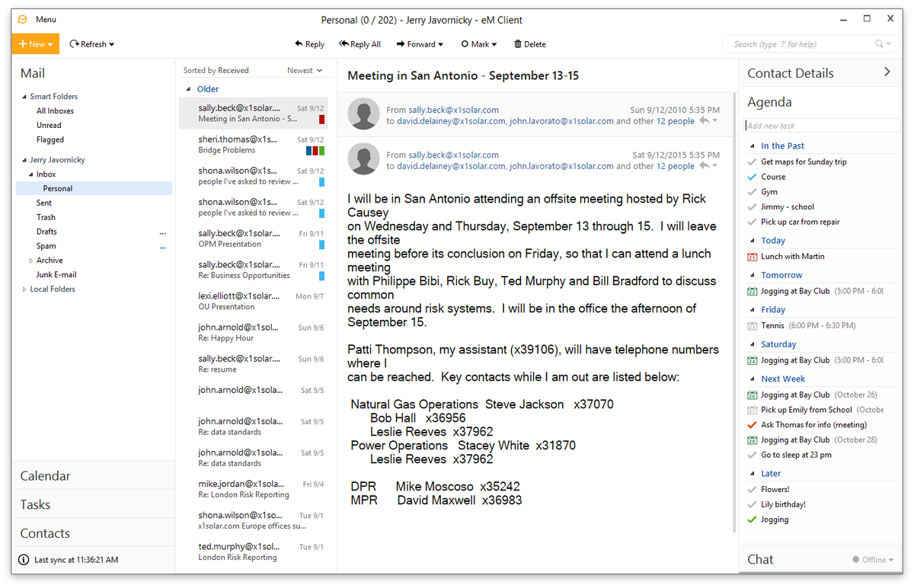Click sally.beck@x1solar.com sender link in 2015 message
Image resolution: width=914 pixels, height=588 pixels.
(x=453, y=155)
